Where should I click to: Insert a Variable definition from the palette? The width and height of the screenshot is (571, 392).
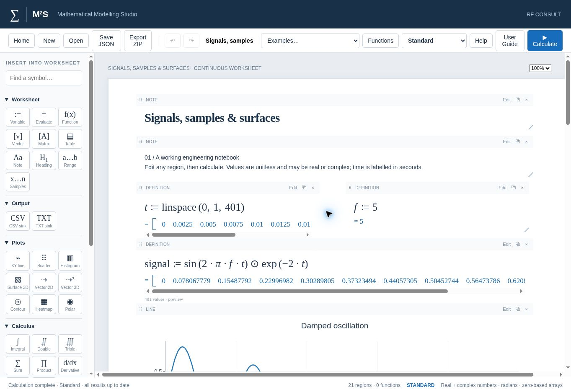[18, 117]
